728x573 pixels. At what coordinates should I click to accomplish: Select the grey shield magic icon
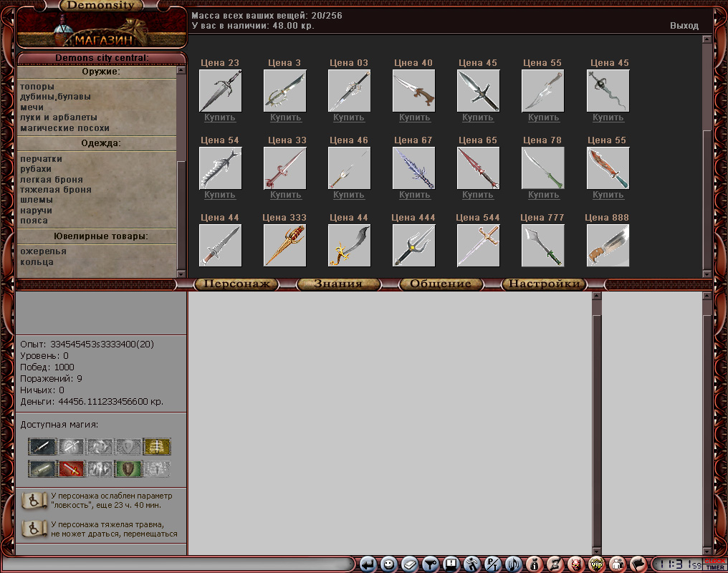click(x=128, y=446)
